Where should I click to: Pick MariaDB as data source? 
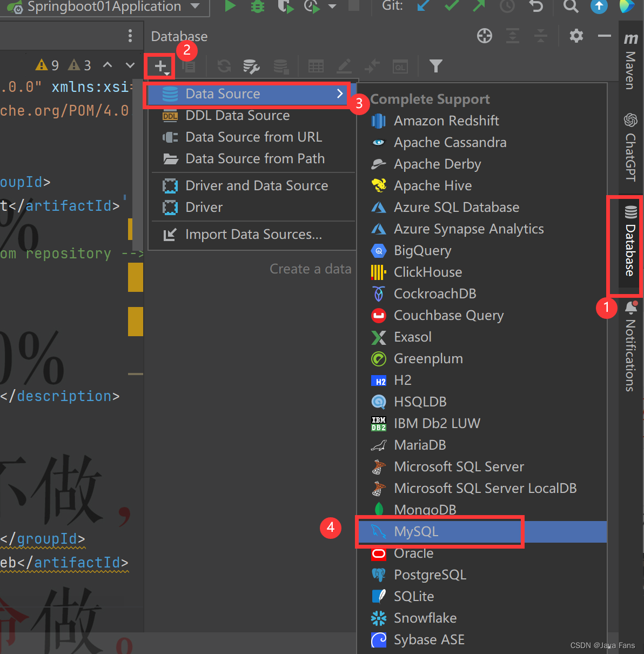[482, 445]
